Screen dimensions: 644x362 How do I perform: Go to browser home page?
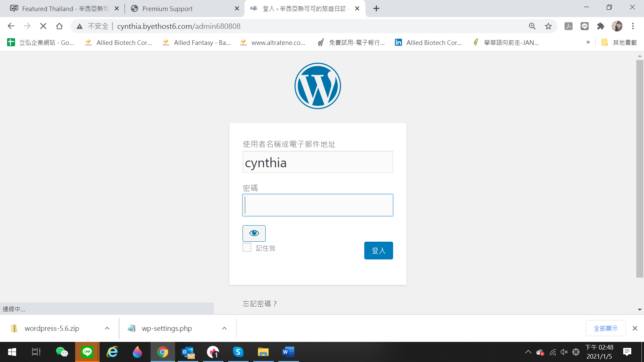coord(59,26)
